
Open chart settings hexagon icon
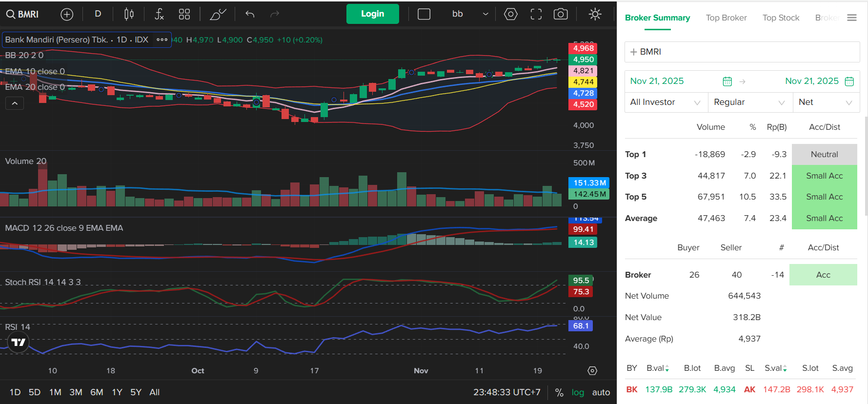coord(510,14)
